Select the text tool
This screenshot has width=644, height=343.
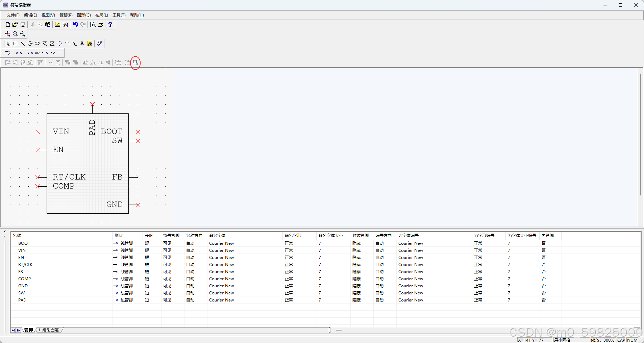tap(82, 44)
